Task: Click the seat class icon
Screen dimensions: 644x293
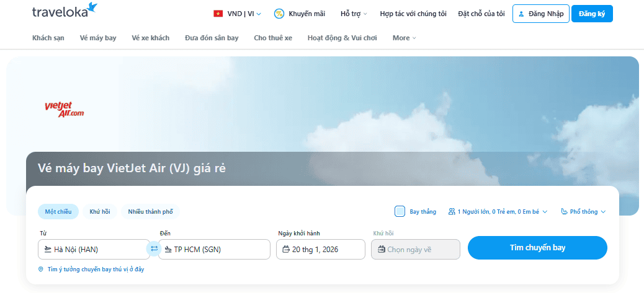Action: click(x=564, y=212)
